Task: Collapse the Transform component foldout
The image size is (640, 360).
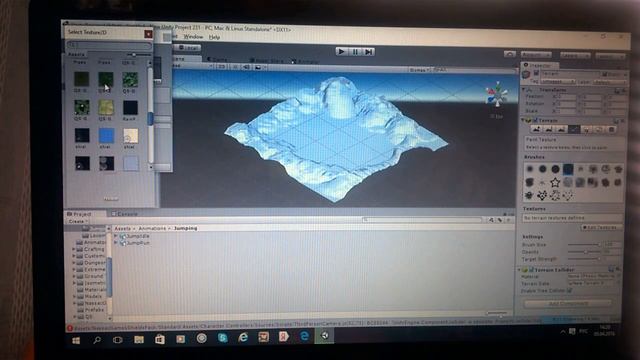Action: pyautogui.click(x=524, y=89)
